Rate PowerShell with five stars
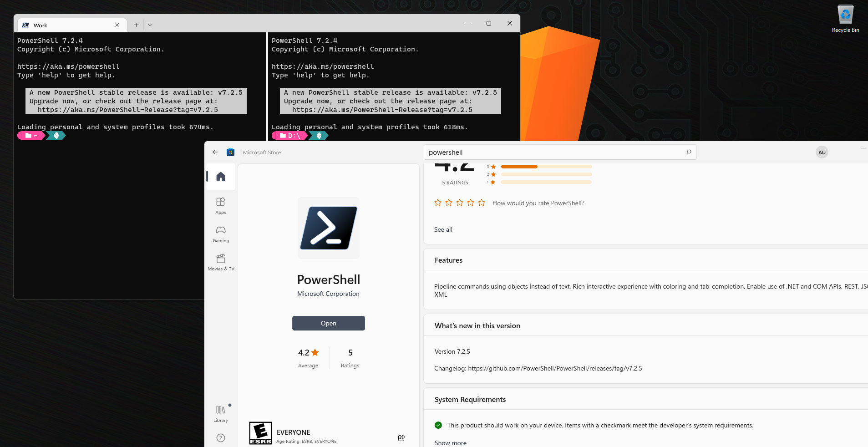Screen dimensions: 868x447 481,203
